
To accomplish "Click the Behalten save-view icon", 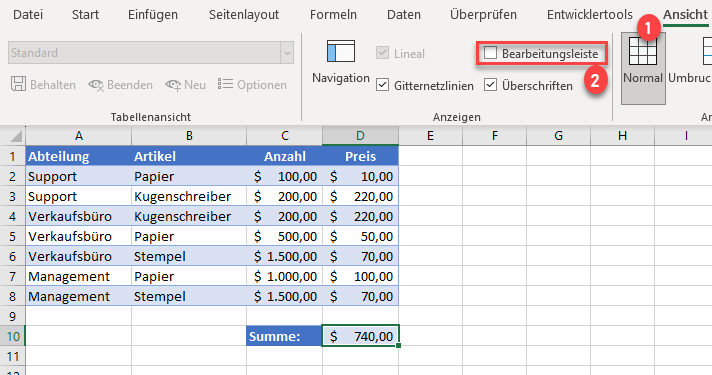I will click(x=18, y=84).
